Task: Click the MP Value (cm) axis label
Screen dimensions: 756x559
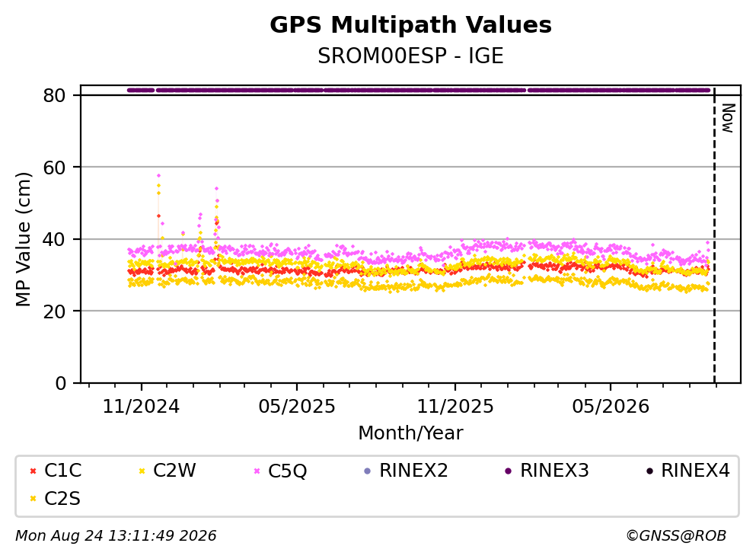Action: click(x=23, y=239)
